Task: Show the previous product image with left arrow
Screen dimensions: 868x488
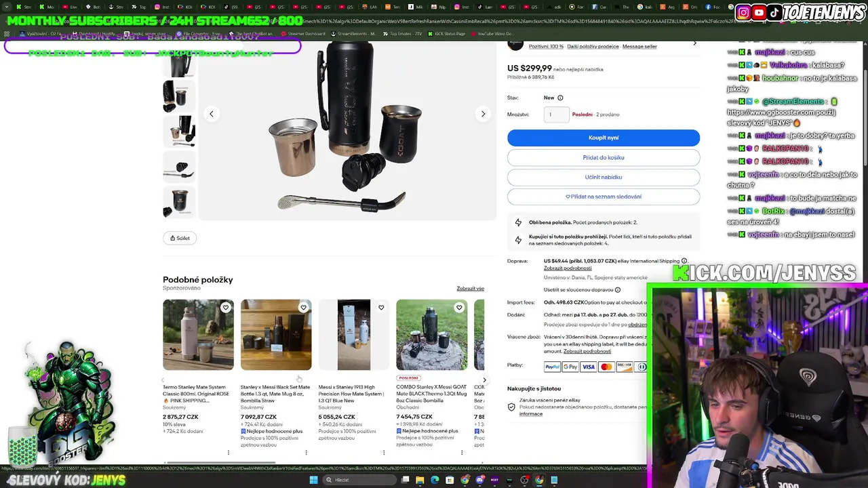Action: click(x=211, y=114)
